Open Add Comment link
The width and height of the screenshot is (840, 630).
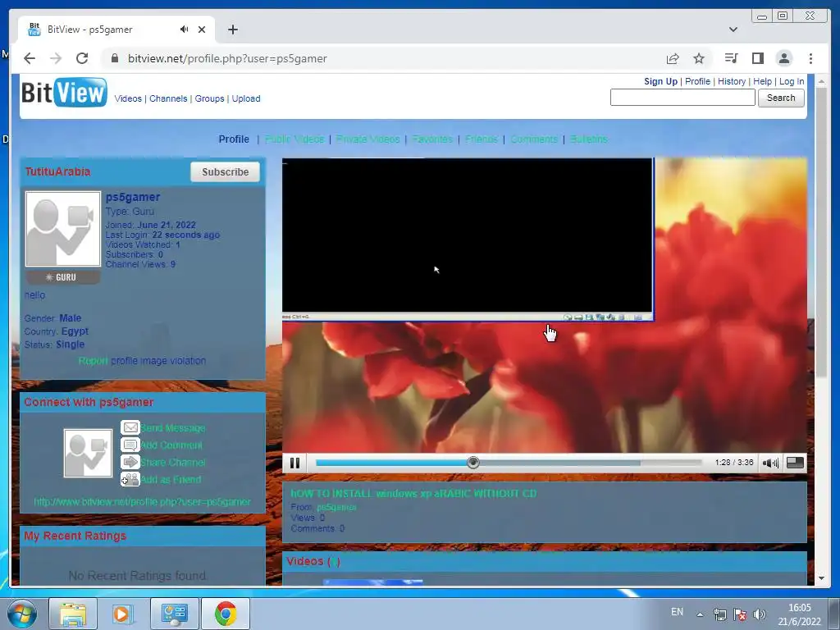pos(171,445)
